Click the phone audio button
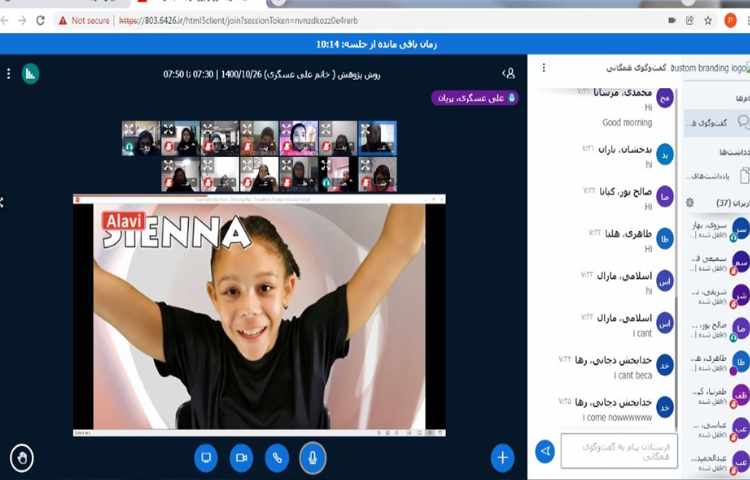Screen dimensions: 750x480 [x=277, y=457]
